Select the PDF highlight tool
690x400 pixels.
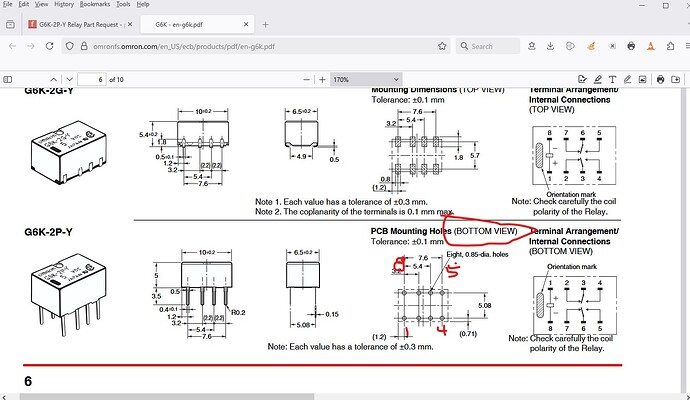point(598,79)
